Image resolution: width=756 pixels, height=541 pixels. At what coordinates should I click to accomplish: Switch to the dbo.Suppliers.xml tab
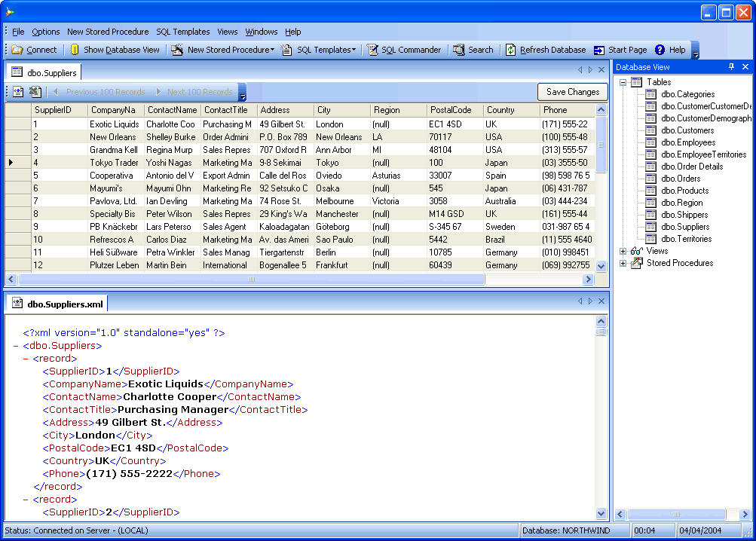(x=57, y=302)
